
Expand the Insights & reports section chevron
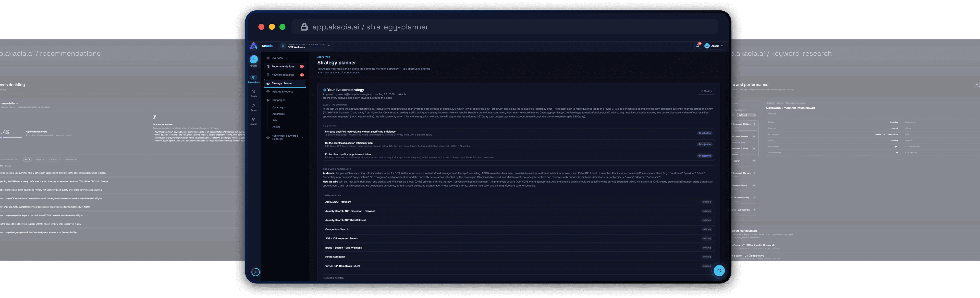[302, 92]
